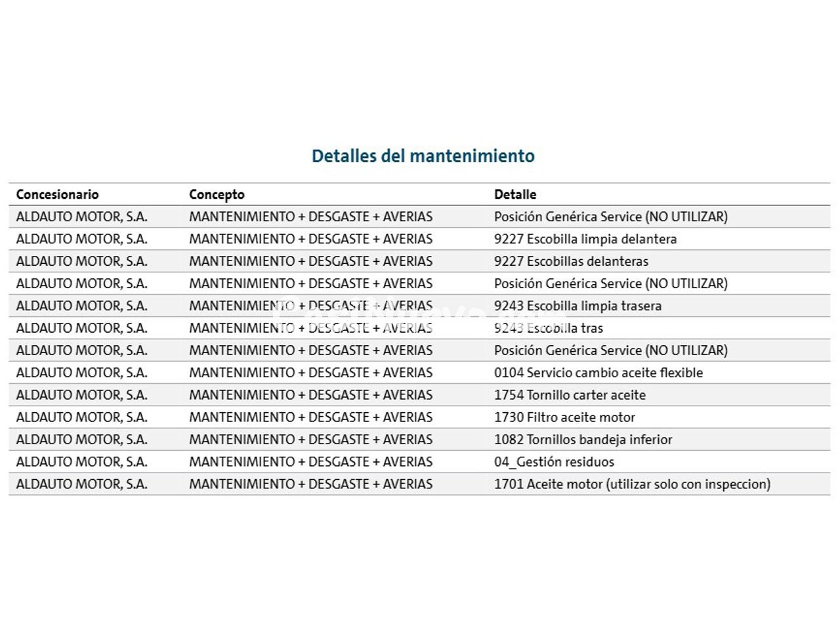Image resolution: width=840 pixels, height=630 pixels.
Task: Select the '04_Gestión residuos' entry
Action: click(x=554, y=462)
